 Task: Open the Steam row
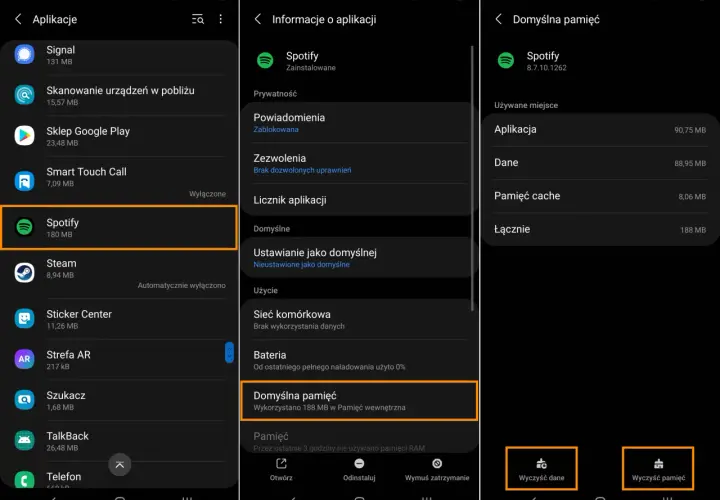(119, 274)
